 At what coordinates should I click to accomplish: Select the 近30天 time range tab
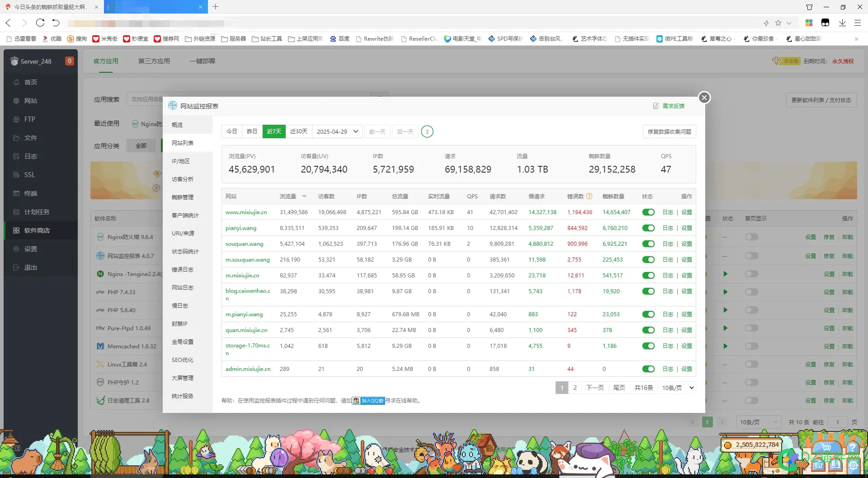(298, 131)
